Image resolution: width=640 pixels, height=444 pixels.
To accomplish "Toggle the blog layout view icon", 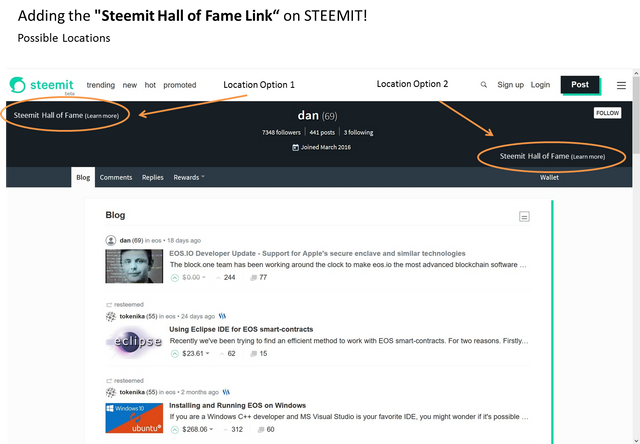I will pos(524,217).
